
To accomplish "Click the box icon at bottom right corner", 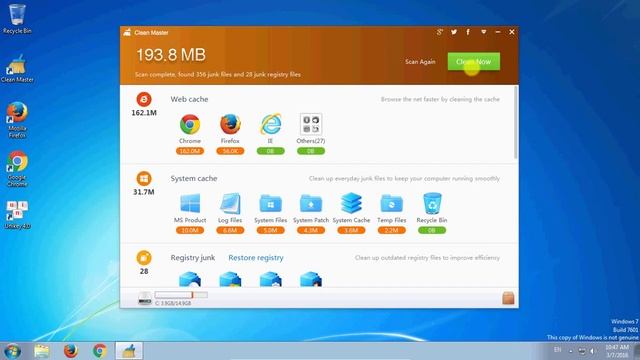I will pyautogui.click(x=508, y=298).
